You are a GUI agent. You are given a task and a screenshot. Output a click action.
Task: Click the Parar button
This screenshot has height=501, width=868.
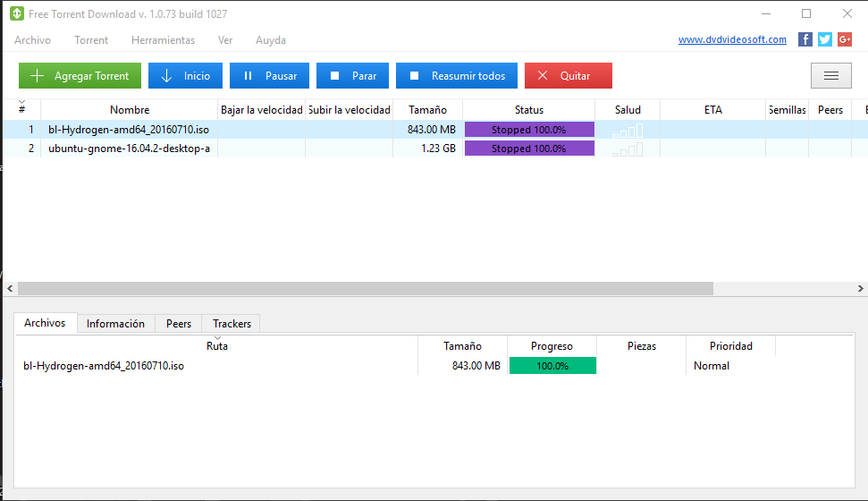coord(352,75)
